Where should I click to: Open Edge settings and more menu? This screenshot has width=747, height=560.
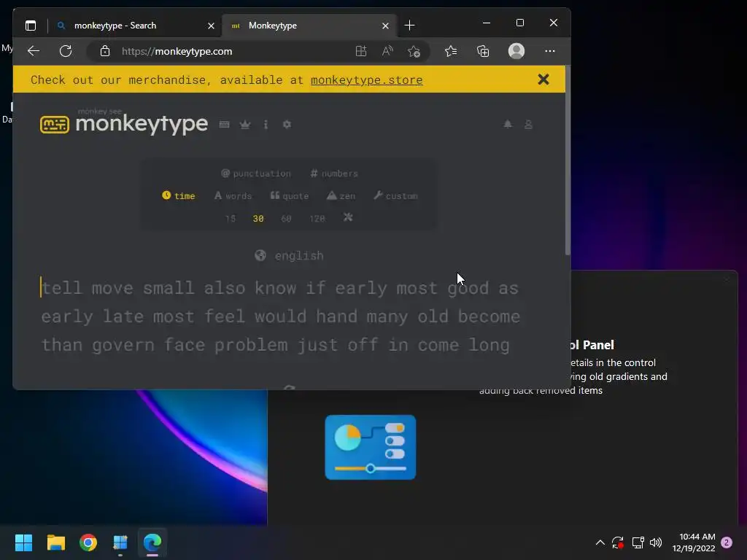click(550, 51)
